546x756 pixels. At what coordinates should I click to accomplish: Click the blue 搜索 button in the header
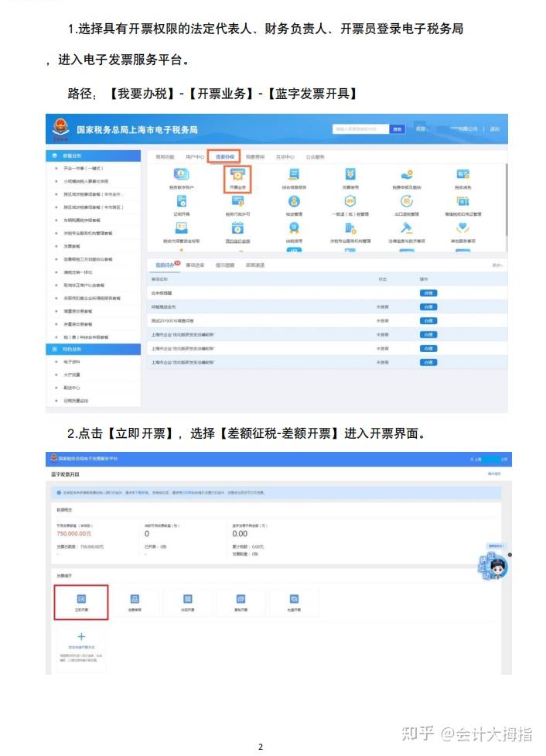pyautogui.click(x=397, y=129)
